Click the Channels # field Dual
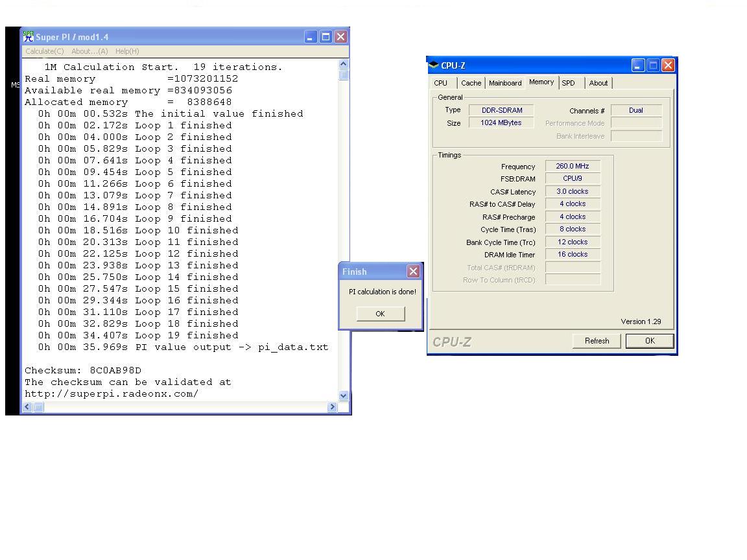 [637, 110]
